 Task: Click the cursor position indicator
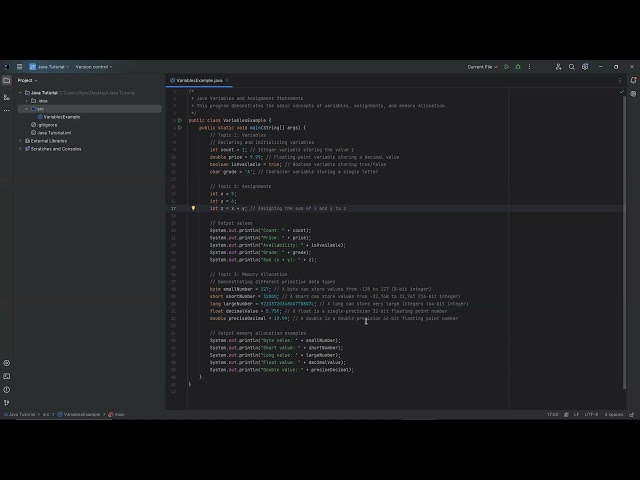(552, 414)
